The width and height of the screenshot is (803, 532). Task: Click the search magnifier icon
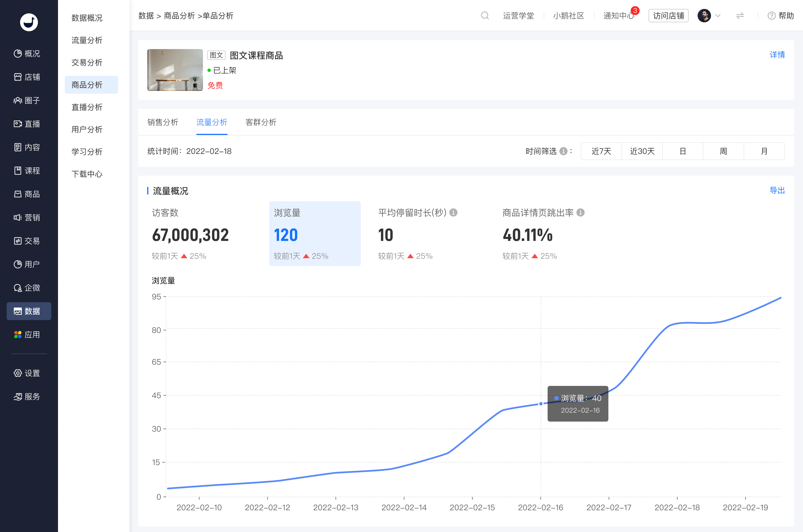tap(485, 16)
